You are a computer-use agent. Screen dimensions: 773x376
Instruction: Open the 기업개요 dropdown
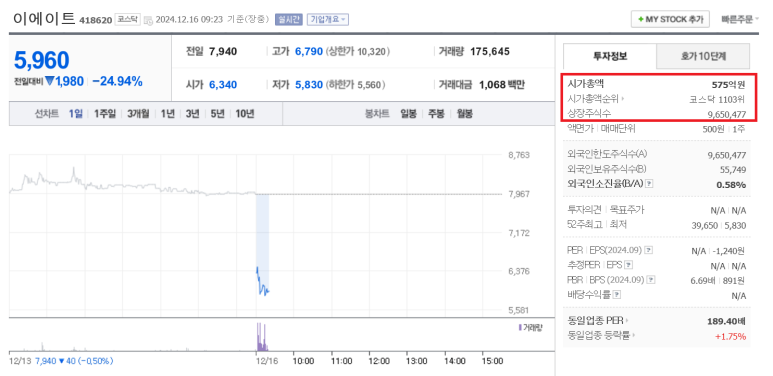(x=328, y=20)
